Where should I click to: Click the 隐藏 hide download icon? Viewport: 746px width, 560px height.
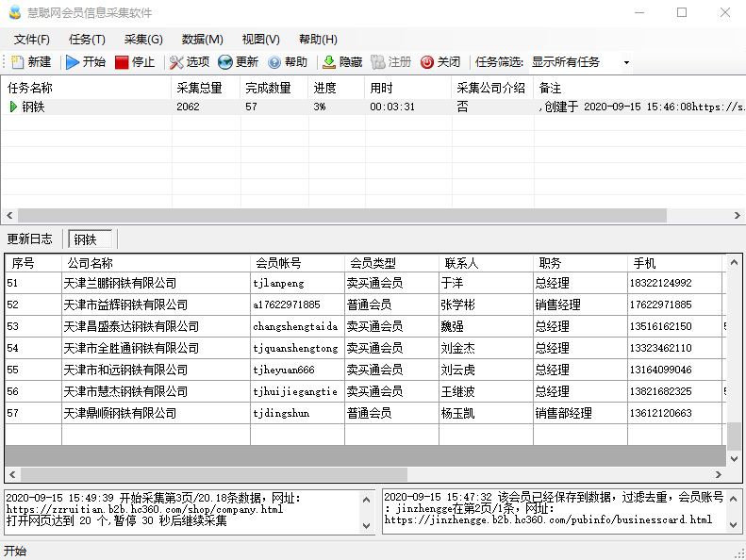(x=329, y=62)
